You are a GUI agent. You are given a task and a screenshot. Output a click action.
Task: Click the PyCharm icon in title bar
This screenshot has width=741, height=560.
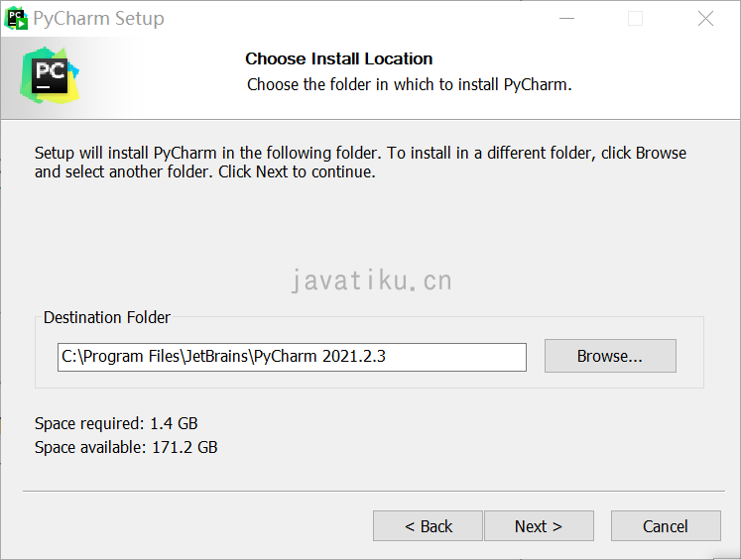(x=16, y=19)
